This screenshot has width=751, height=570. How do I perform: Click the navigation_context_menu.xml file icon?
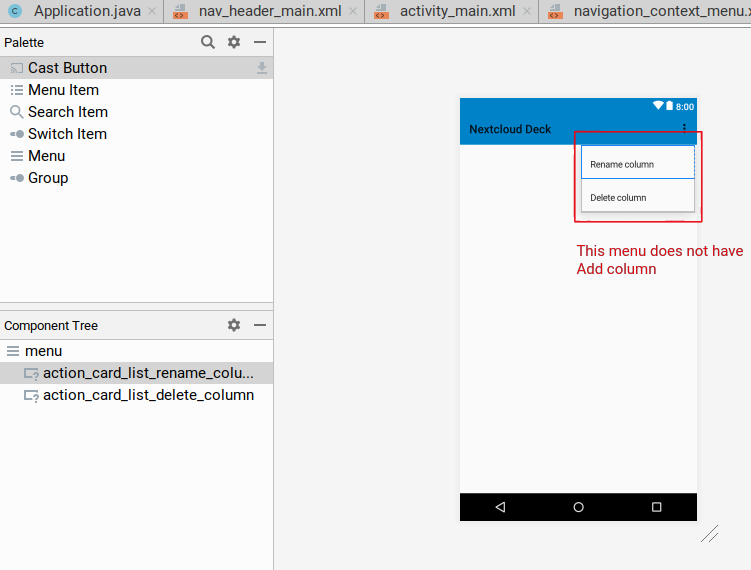(556, 11)
